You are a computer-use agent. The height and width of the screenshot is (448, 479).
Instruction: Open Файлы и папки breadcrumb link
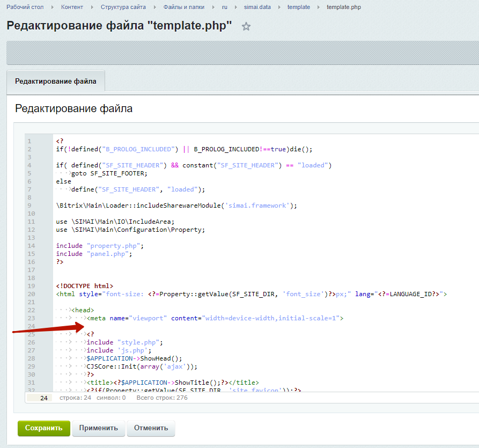click(x=184, y=7)
